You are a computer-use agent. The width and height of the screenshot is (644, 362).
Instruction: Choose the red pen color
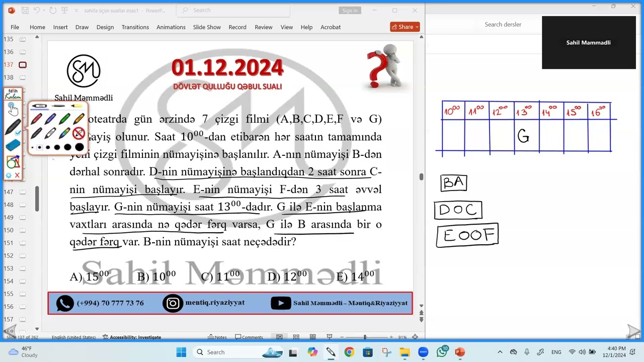[36, 119]
